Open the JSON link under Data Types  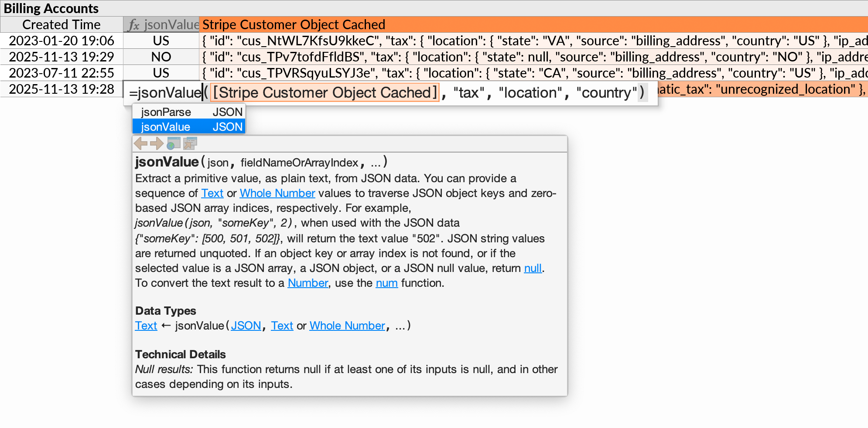tap(246, 326)
